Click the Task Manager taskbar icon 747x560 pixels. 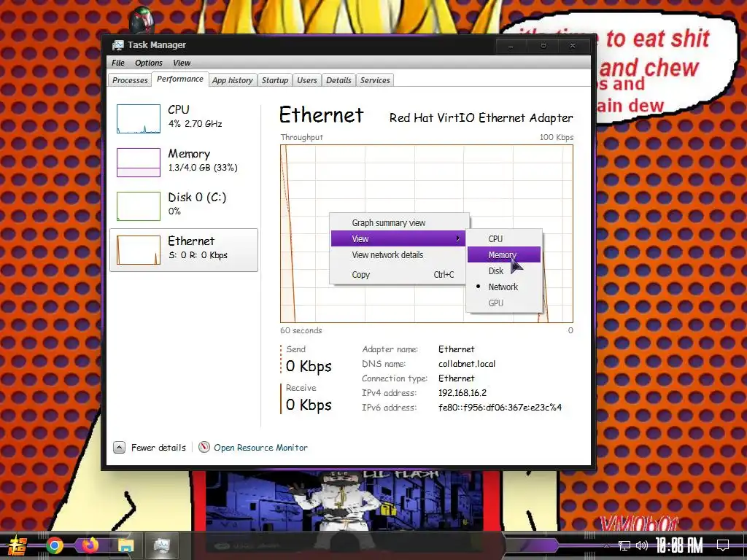point(161,545)
